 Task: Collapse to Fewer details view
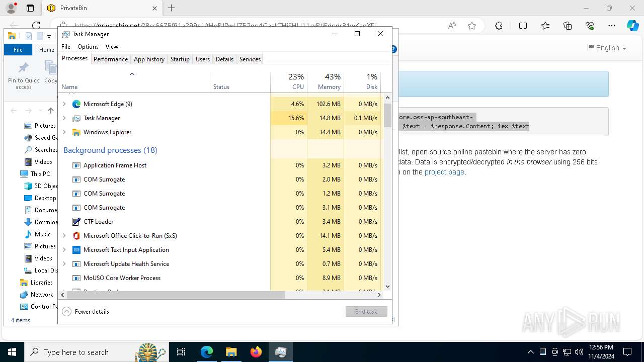click(86, 312)
